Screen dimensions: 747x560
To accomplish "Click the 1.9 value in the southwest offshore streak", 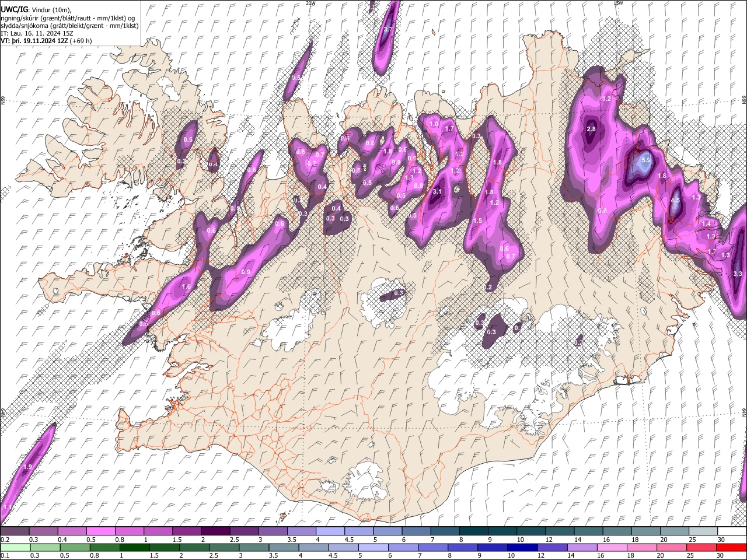I will [x=27, y=467].
